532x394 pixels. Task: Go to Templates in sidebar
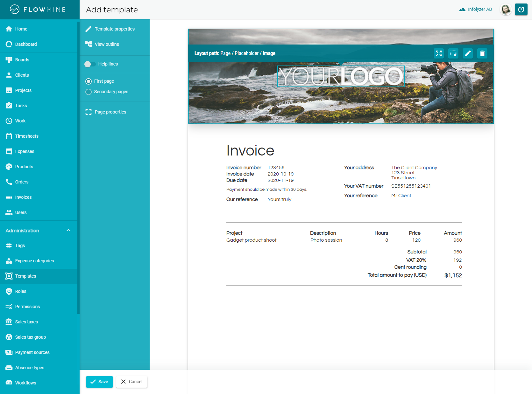pos(39,276)
